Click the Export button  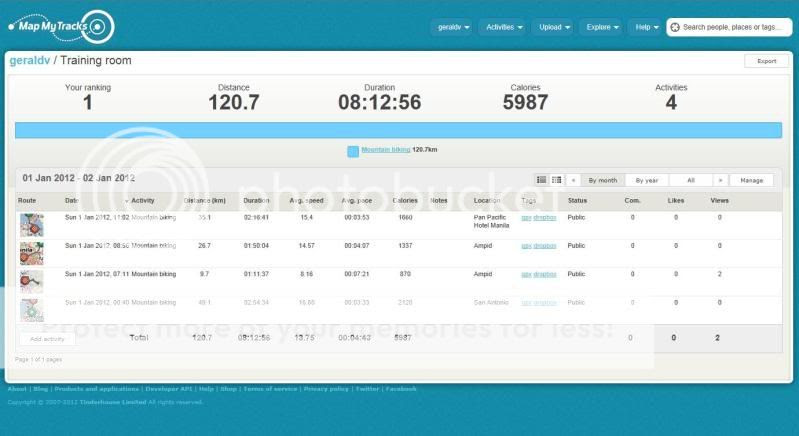pos(766,61)
